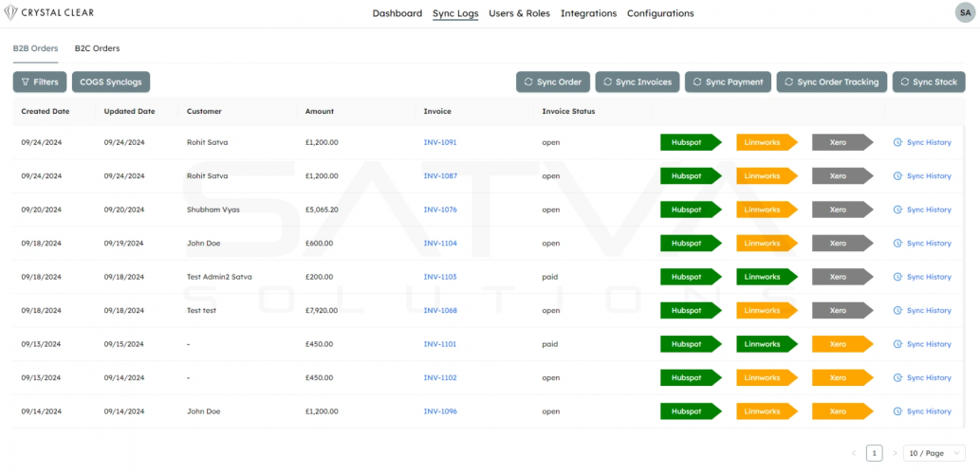Open invoice link INV-1087

(x=440, y=176)
